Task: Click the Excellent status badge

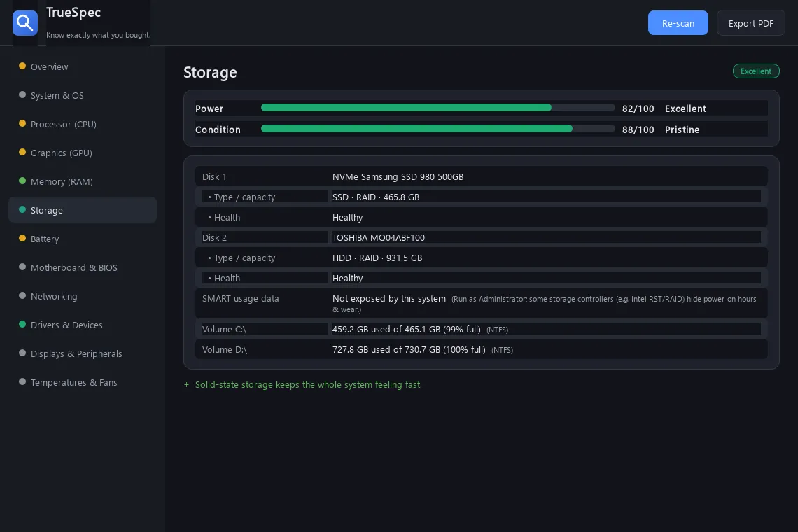Action: click(756, 71)
